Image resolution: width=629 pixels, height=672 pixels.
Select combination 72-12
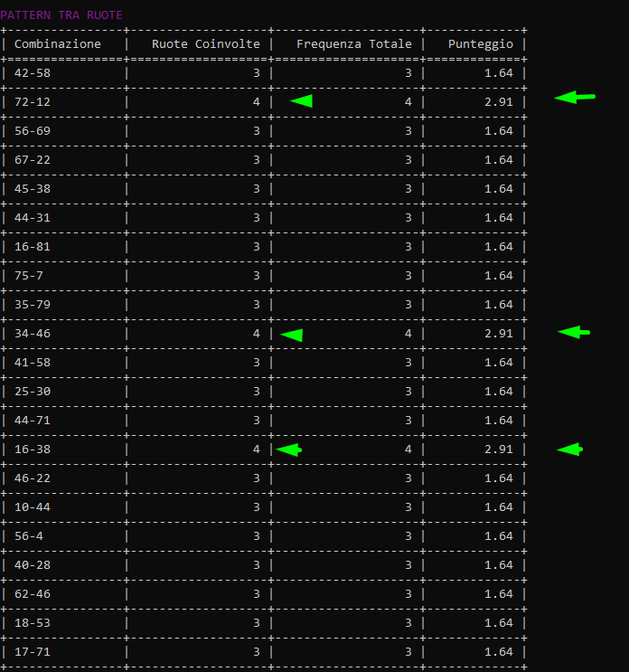coord(33,102)
